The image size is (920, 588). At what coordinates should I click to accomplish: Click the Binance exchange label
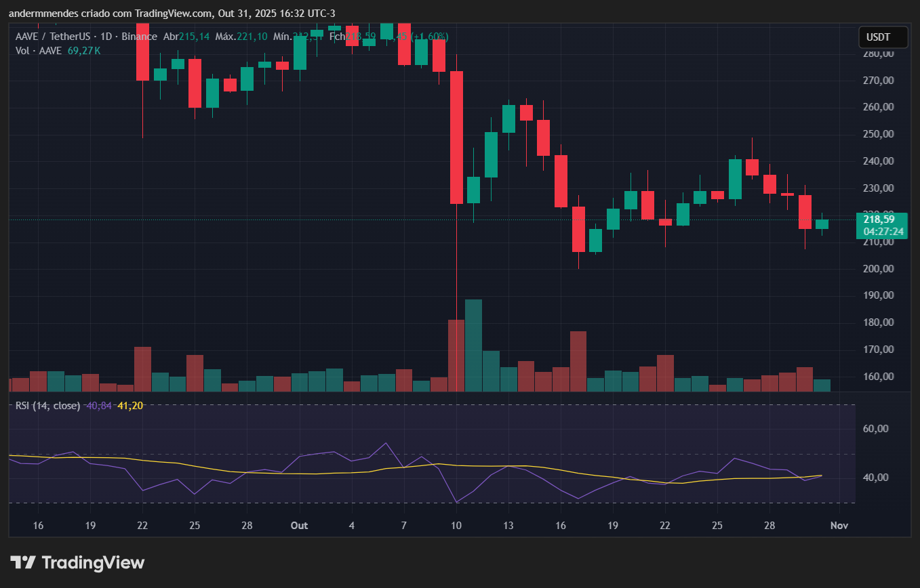tap(140, 37)
